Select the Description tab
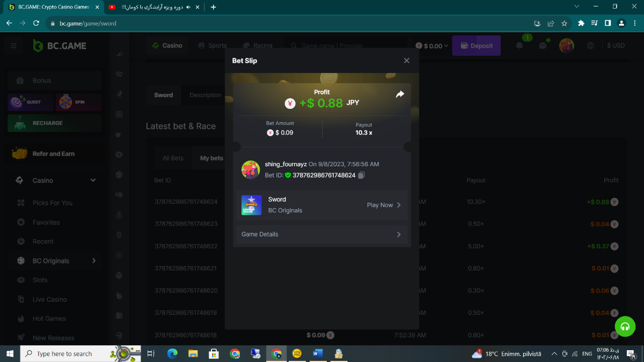Viewport: 644px width, 362px height. [x=205, y=95]
